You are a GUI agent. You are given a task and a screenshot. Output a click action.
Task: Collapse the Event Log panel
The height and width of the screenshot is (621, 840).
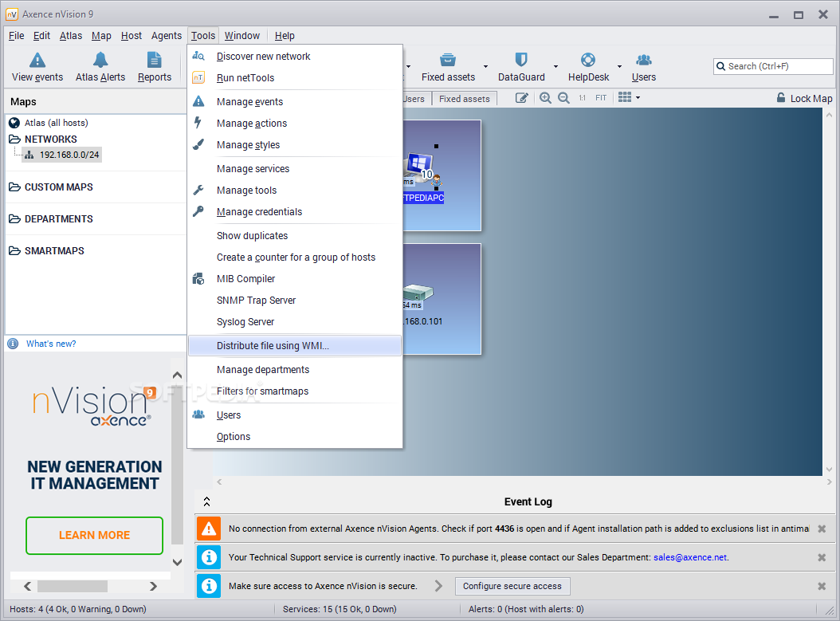pos(206,501)
